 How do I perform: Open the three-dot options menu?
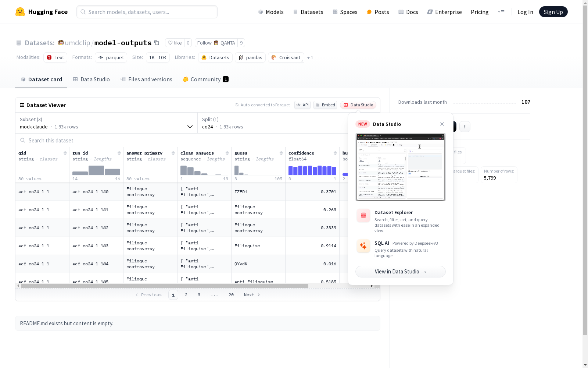465,127
